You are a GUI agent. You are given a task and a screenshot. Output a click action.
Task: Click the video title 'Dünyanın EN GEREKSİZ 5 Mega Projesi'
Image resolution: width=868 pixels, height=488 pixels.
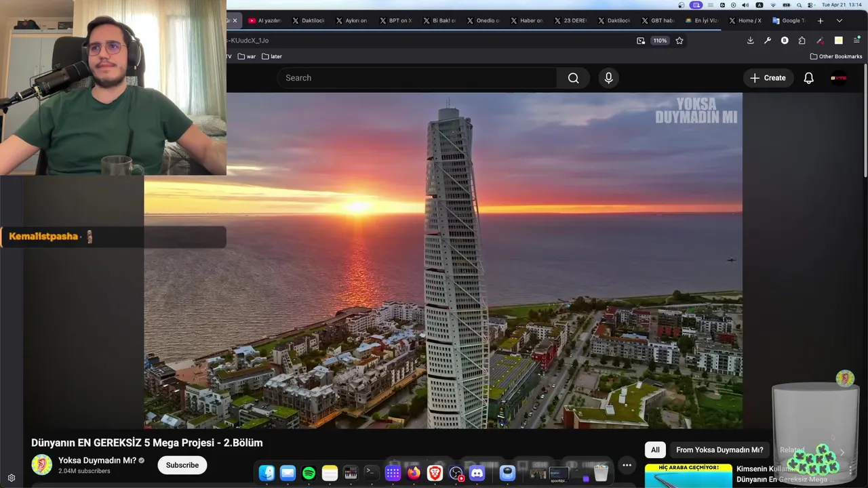[x=146, y=443]
